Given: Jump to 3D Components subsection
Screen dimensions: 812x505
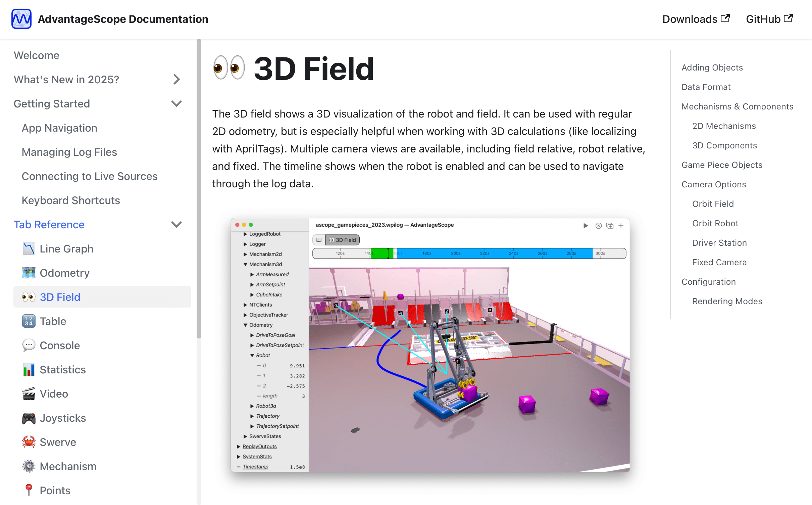Looking at the screenshot, I should (725, 145).
